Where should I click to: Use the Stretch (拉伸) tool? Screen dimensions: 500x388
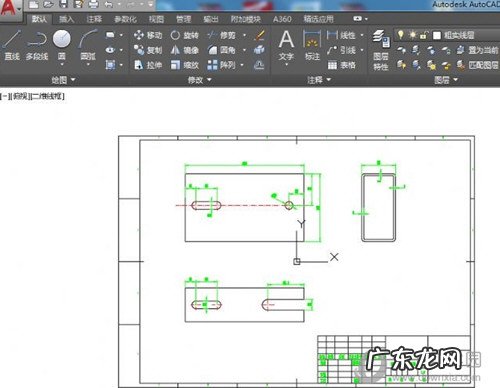(148, 65)
